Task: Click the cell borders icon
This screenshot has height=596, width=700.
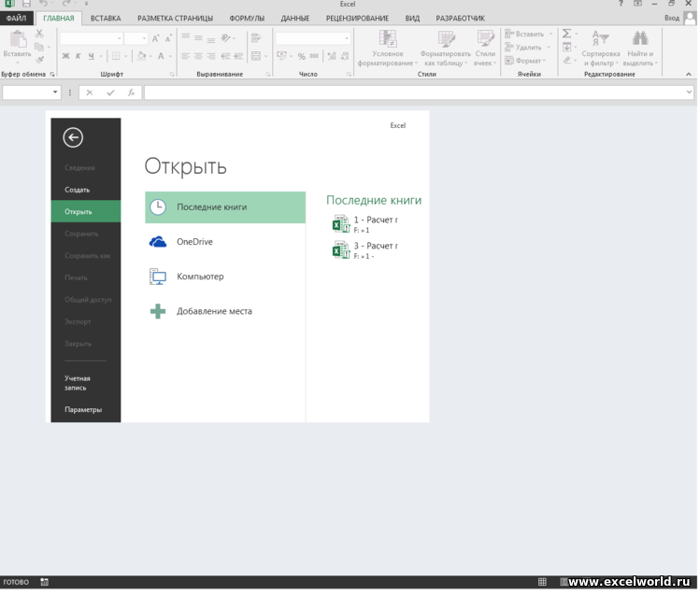Action: tap(116, 56)
